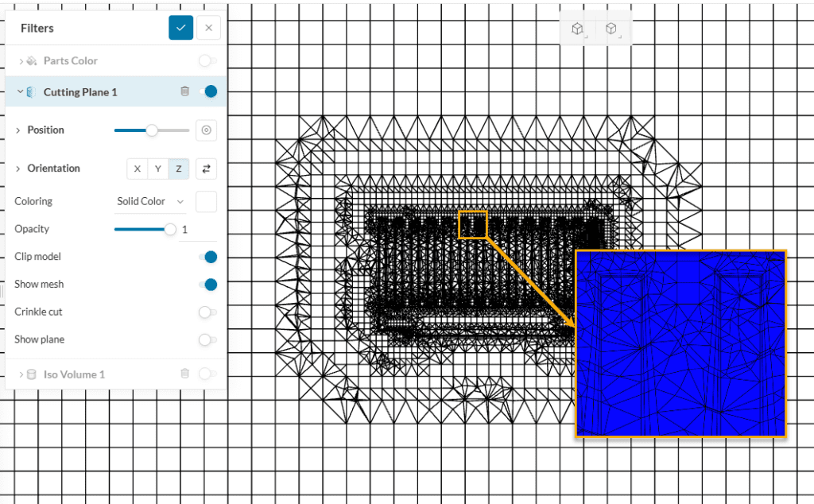Delete Cutting Plane 1 using the trash icon
The image size is (814, 504).
point(184,91)
